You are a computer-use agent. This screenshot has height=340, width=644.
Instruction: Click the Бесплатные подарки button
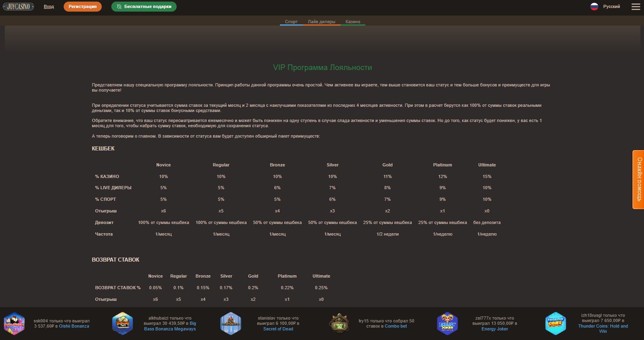tap(144, 7)
